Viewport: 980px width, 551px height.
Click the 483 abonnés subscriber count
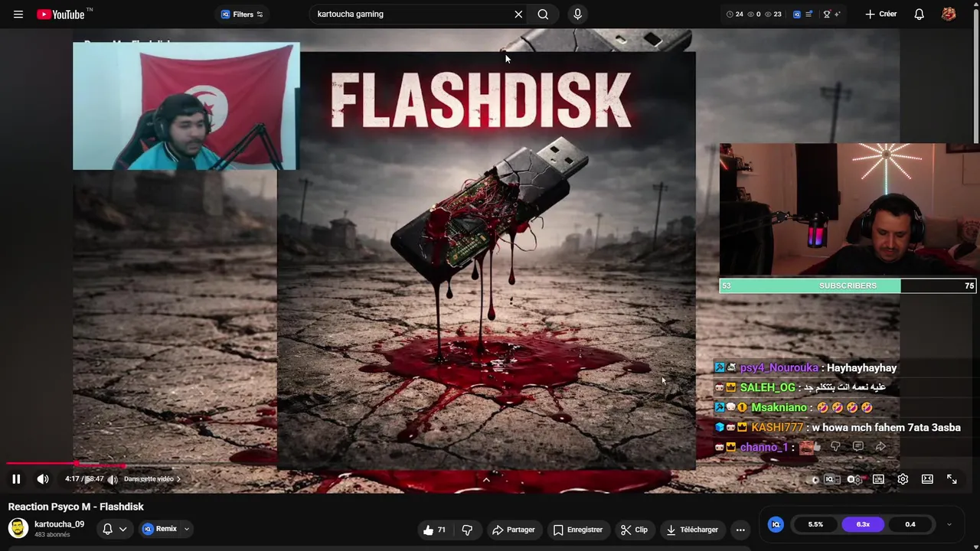[x=52, y=535]
